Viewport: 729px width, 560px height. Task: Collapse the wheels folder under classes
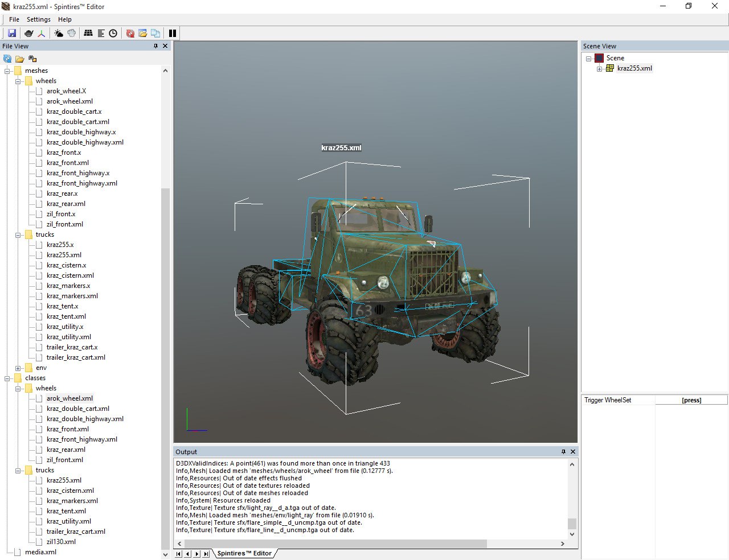tap(18, 388)
